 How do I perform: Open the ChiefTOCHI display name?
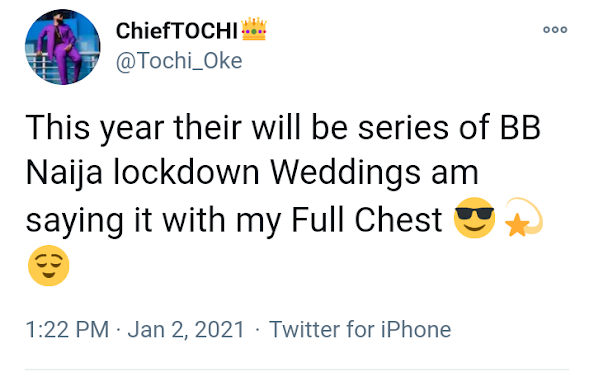click(177, 31)
